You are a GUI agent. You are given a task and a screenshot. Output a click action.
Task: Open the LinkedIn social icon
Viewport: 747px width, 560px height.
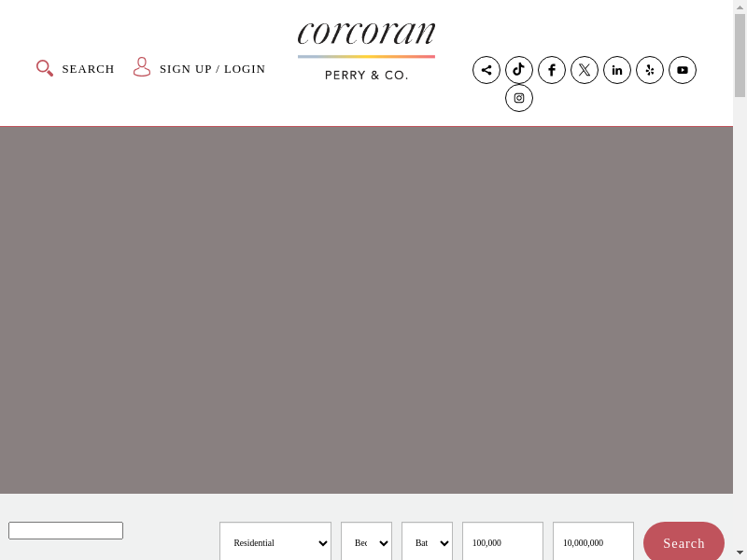pyautogui.click(x=617, y=70)
